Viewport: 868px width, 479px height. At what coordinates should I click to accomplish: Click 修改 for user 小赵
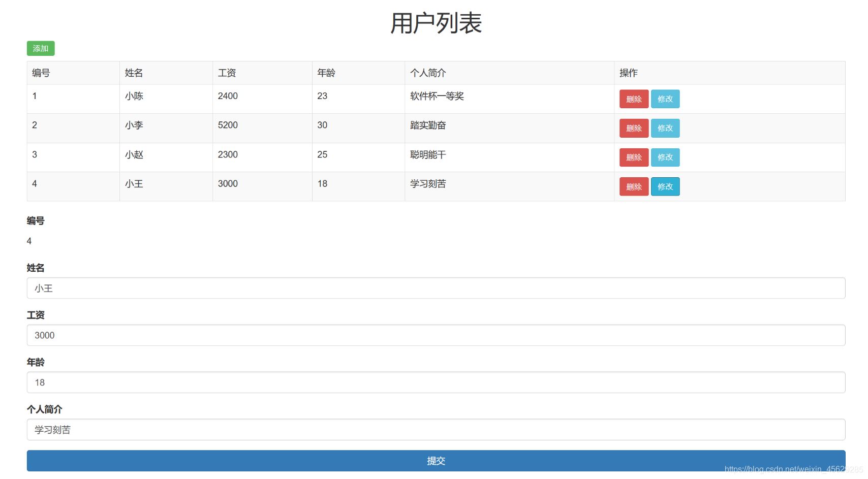tap(665, 157)
